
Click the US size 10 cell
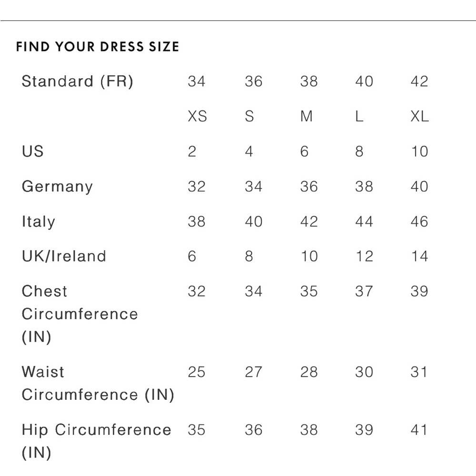(x=419, y=151)
